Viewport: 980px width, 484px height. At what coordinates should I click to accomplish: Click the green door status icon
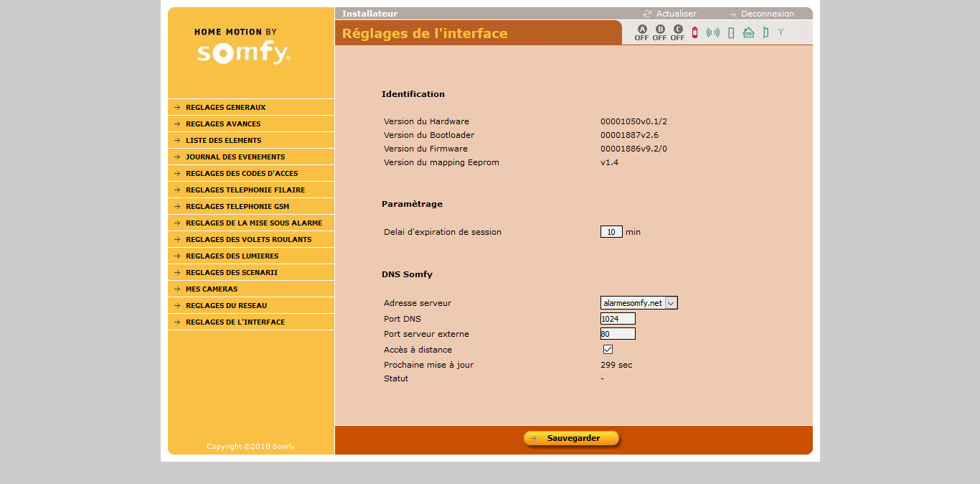[x=731, y=32]
